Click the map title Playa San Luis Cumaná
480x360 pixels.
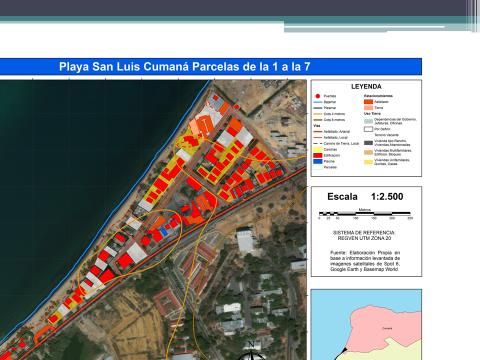[x=184, y=67]
